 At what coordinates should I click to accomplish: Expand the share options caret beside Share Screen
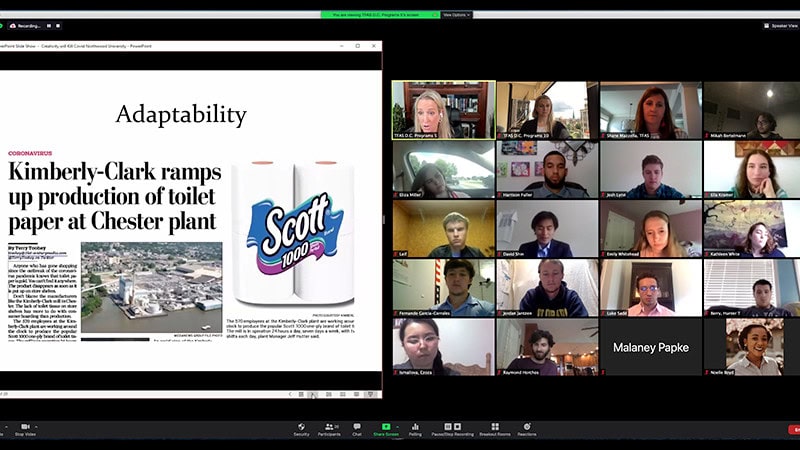(397, 427)
